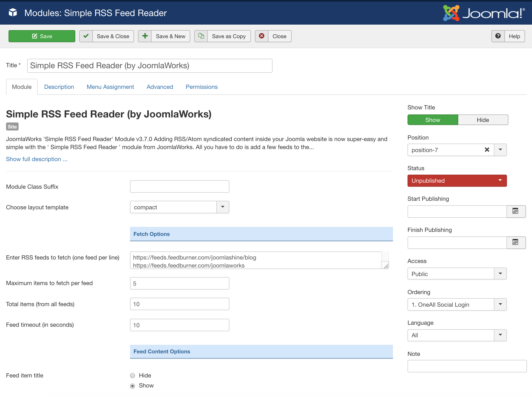The image size is (532, 396).
Task: Clear position-7 with the X icon
Action: [487, 150]
